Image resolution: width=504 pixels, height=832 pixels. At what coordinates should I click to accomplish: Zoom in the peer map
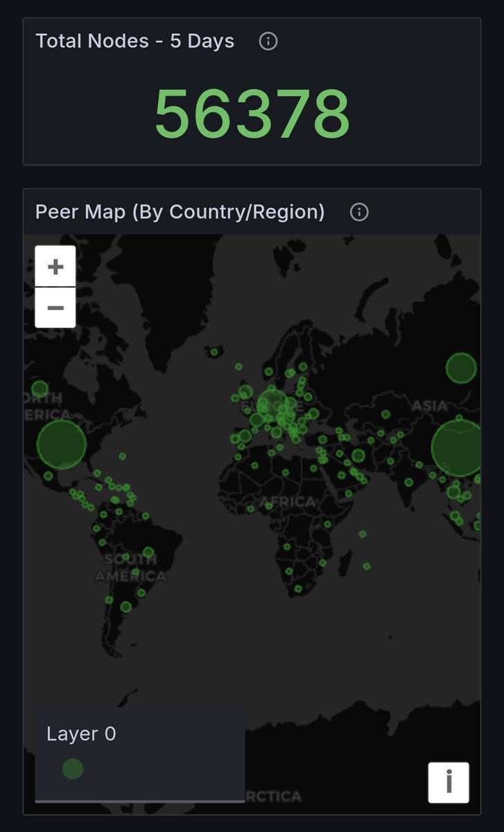(x=55, y=266)
